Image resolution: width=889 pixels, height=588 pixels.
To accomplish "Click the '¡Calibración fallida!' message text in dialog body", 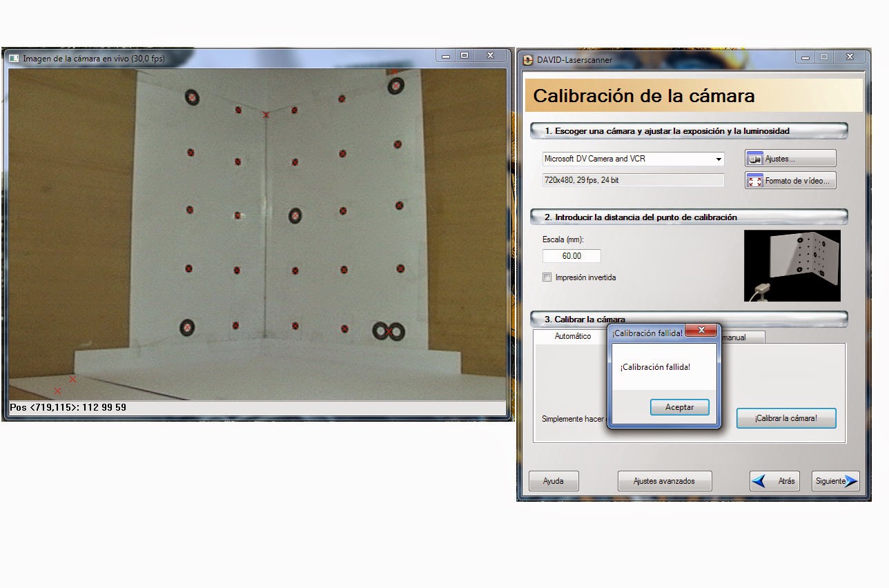I will 655,367.
